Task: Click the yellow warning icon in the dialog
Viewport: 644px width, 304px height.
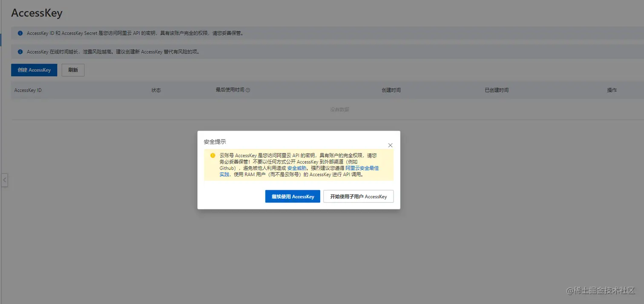Action: pyautogui.click(x=213, y=155)
